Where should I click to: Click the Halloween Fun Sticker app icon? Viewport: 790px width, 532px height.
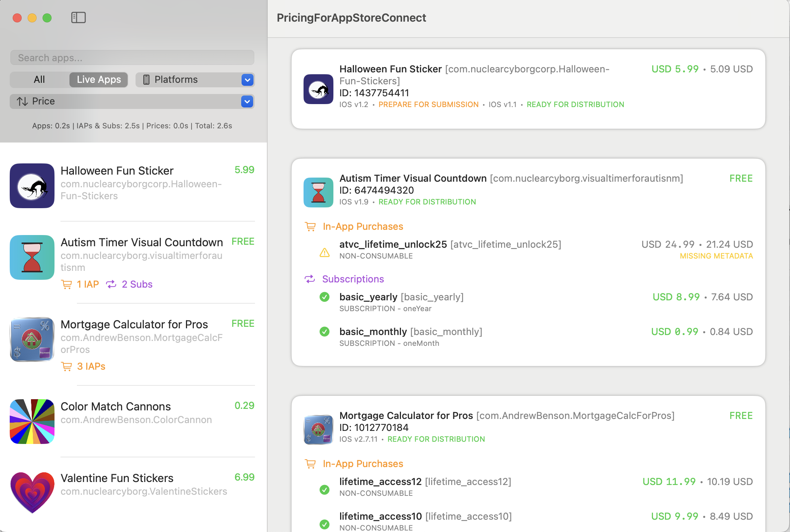coord(32,185)
